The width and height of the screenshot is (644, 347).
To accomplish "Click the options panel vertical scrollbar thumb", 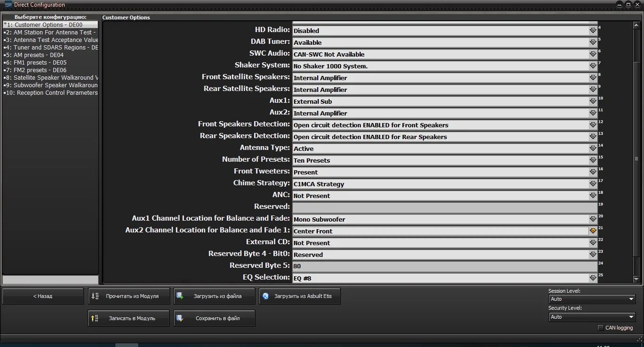I will pos(636,158).
